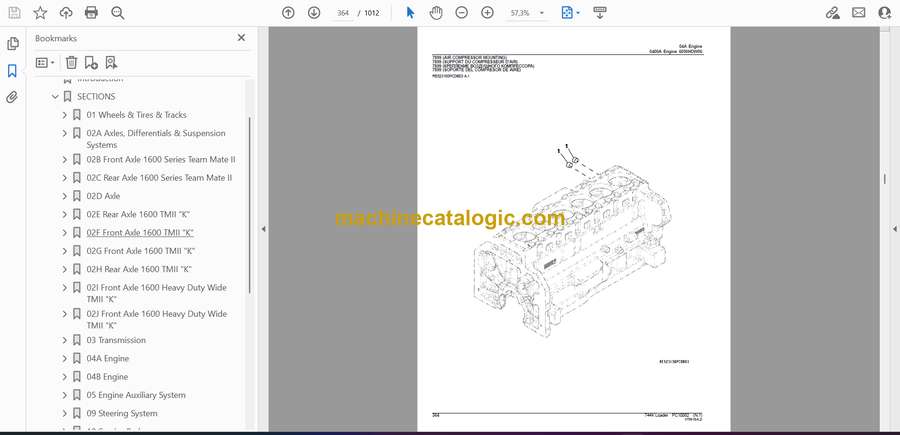Open 02D Axle bookmark
This screenshot has height=435, width=900.
pyautogui.click(x=103, y=196)
